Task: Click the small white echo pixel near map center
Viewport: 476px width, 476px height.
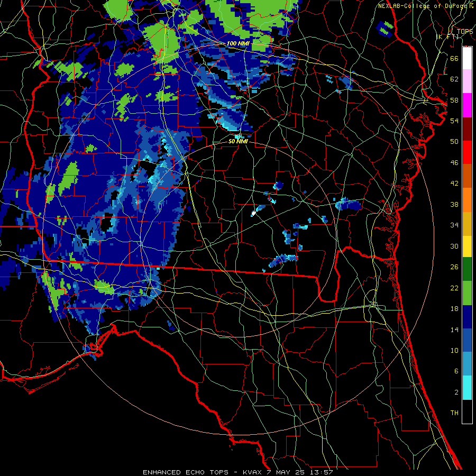Action: point(253,214)
